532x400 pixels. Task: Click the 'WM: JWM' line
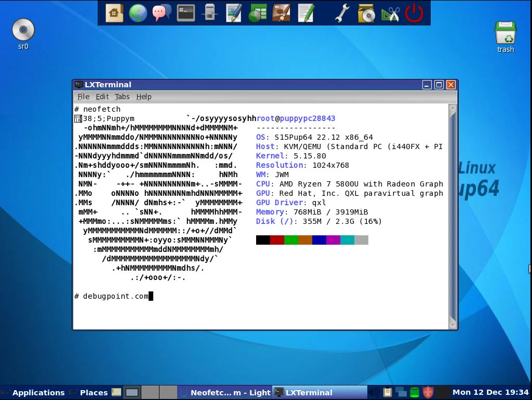[272, 175]
